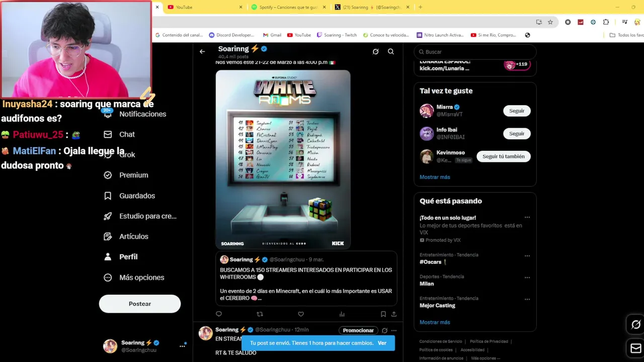Screen dimensions: 644x362
Task: Click Ver in the post sent notification
Action: (382, 343)
